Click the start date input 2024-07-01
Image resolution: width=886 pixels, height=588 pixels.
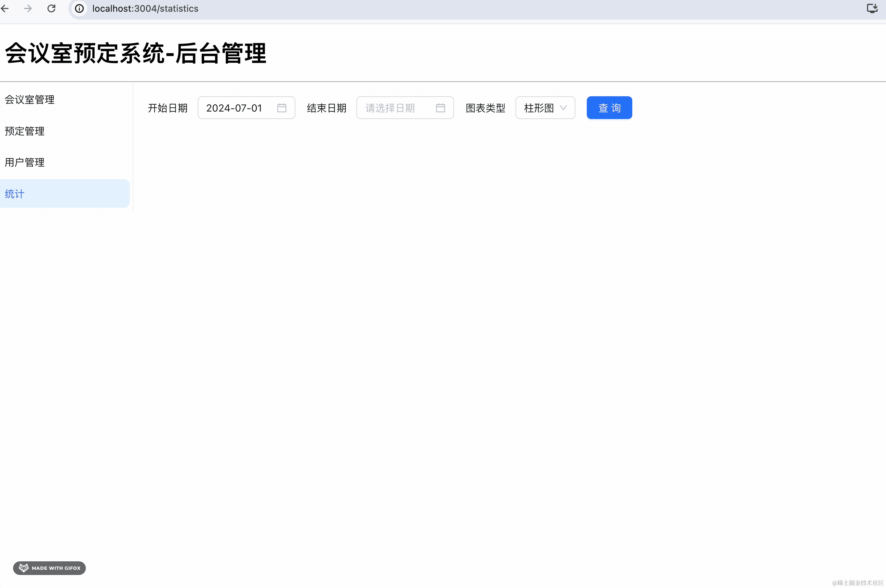coord(234,108)
